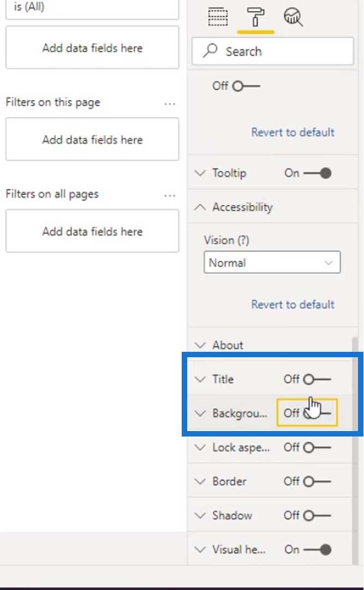Image resolution: width=364 pixels, height=590 pixels.
Task: Open the Analytics magnifier icon
Action: pyautogui.click(x=293, y=17)
